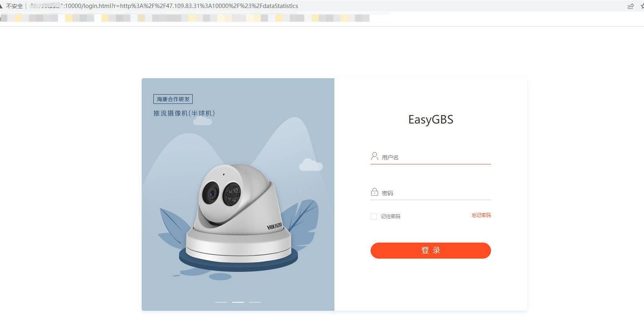
Task: Open the 忘记密码 forgot password link
Action: click(x=481, y=215)
